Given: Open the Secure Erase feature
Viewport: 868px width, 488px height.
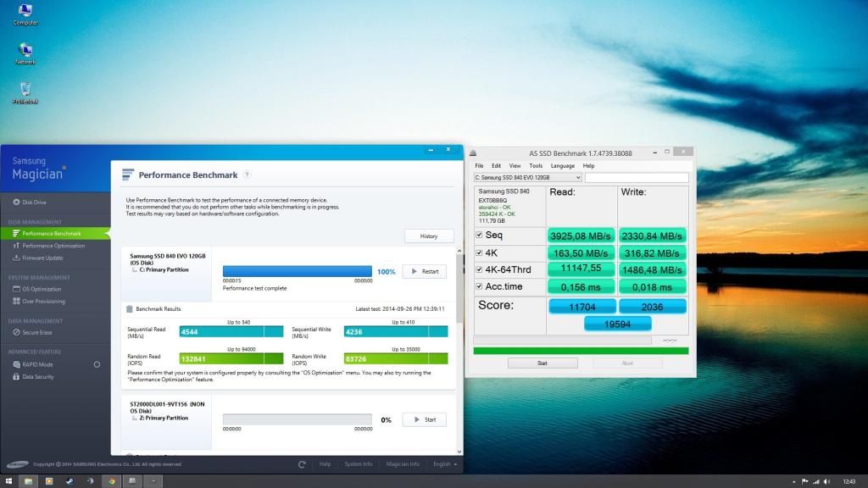Looking at the screenshot, I should pos(36,332).
